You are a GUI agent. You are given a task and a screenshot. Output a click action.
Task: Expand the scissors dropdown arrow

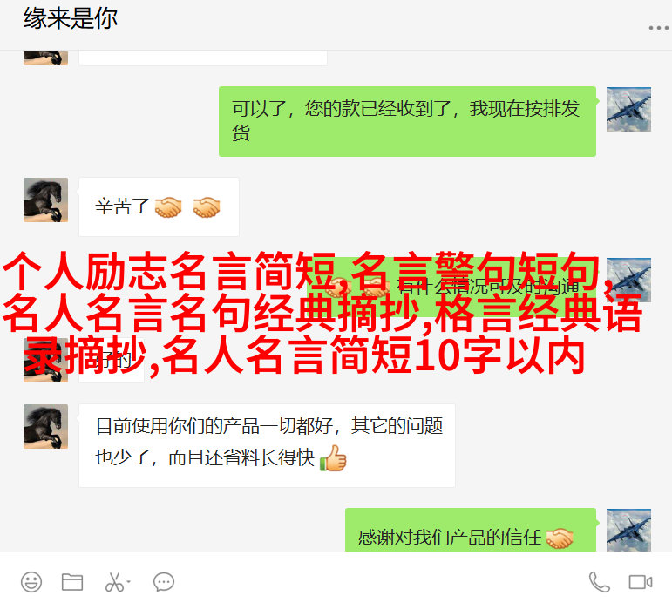point(129,582)
